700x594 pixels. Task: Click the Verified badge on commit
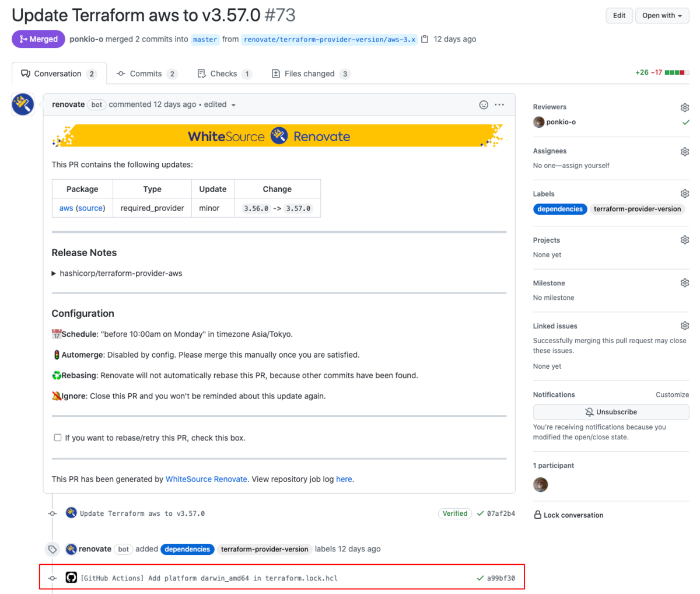click(455, 513)
